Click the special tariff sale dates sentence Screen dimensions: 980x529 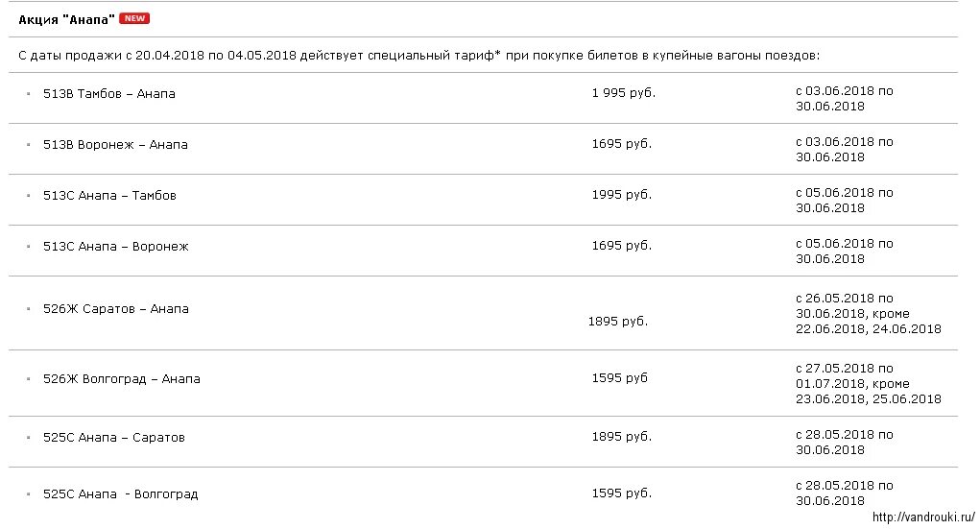click(x=418, y=55)
